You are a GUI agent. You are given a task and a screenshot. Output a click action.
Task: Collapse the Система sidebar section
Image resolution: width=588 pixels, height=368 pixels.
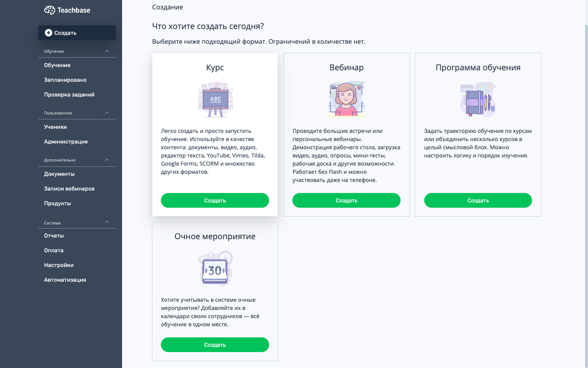click(107, 222)
